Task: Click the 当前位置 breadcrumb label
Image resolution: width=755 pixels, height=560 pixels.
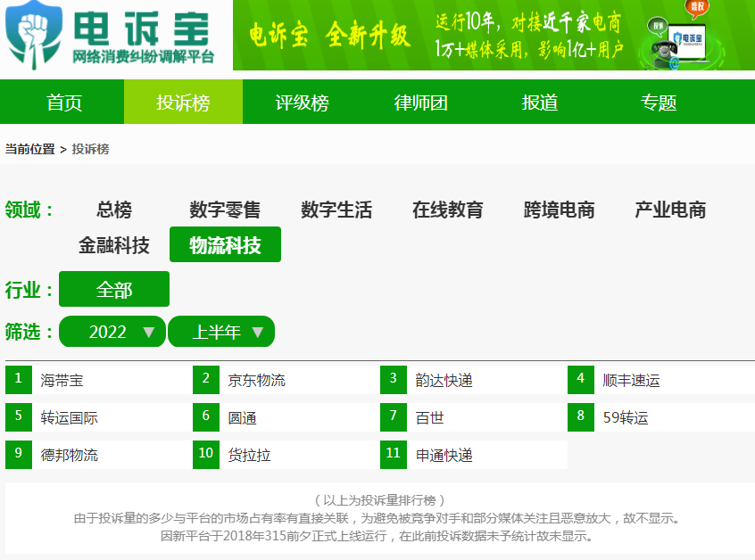Action: point(29,149)
